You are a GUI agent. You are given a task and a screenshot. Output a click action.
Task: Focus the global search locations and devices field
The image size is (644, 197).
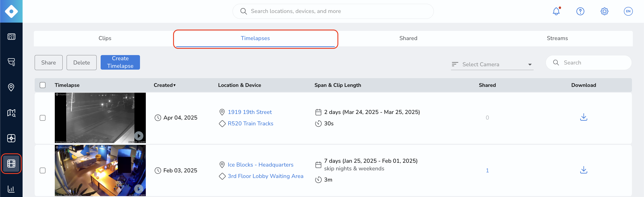(333, 11)
